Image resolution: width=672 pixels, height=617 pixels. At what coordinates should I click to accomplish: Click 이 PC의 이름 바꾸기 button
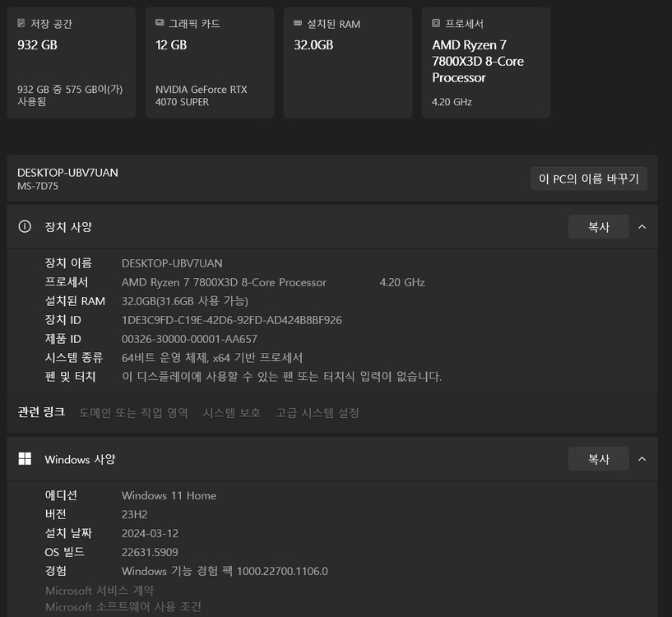(588, 179)
